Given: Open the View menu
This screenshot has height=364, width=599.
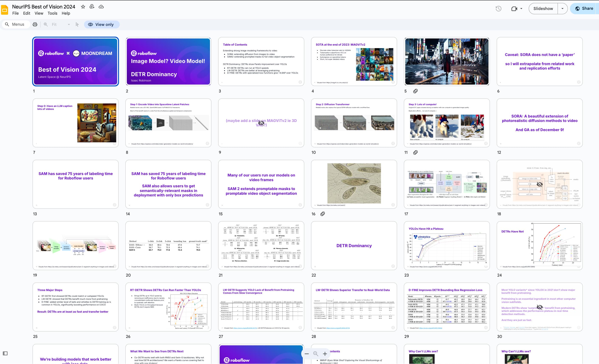Looking at the screenshot, I should pyautogui.click(x=39, y=13).
